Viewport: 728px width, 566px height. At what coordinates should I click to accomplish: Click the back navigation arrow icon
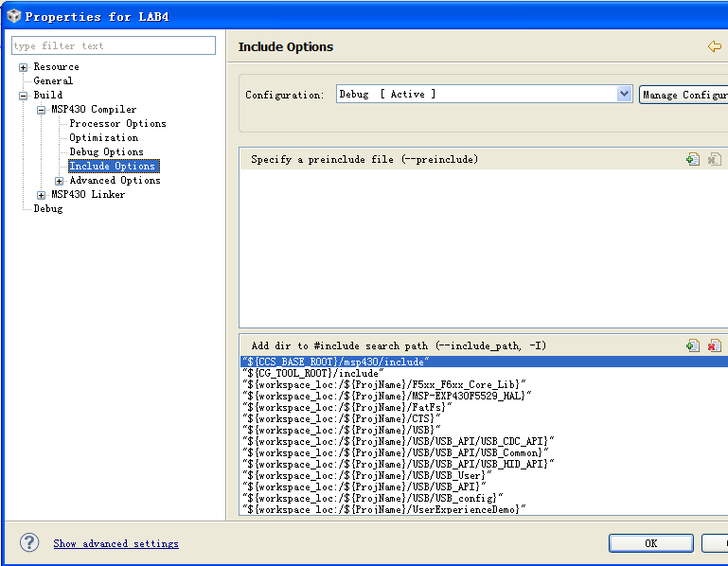click(x=715, y=46)
